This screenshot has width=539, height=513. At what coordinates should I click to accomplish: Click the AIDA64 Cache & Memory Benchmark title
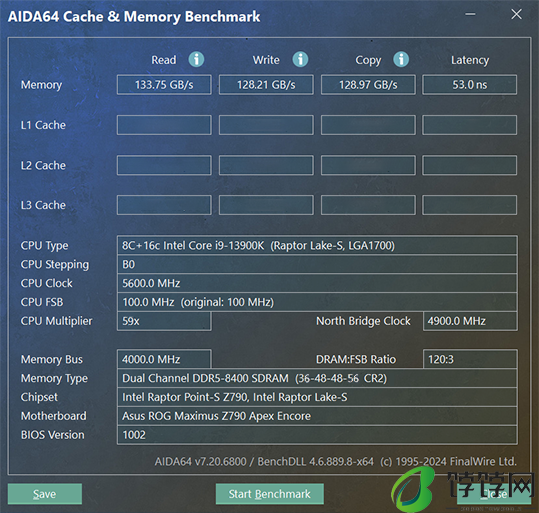pos(134,17)
